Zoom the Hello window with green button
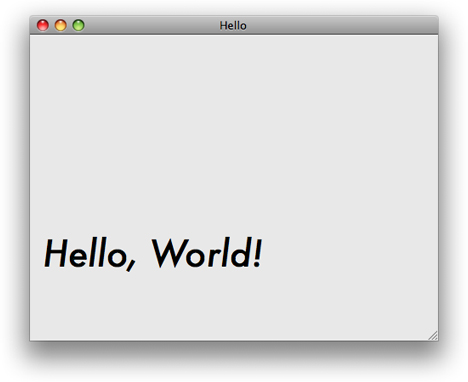This screenshot has height=382, width=468. coord(79,25)
